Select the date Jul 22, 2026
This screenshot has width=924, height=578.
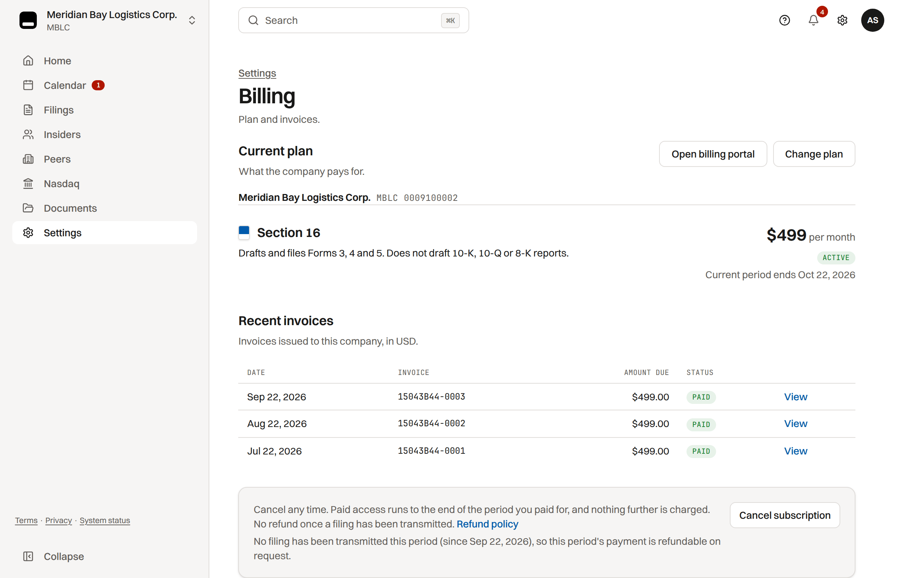point(274,451)
